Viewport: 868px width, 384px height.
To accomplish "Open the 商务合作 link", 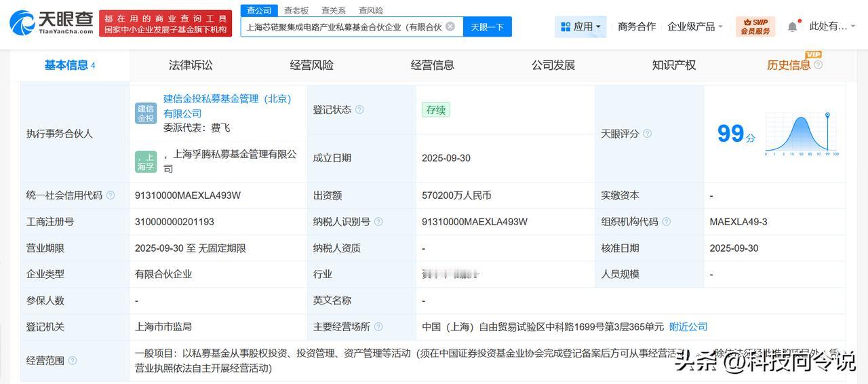I will [x=637, y=26].
